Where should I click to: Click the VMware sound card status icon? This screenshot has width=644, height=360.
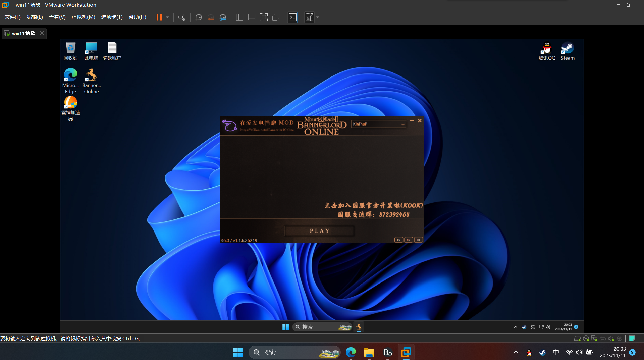click(x=611, y=338)
